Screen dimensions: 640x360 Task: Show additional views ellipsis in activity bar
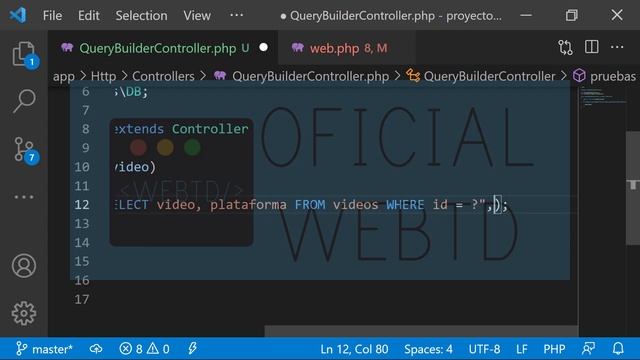[x=24, y=197]
